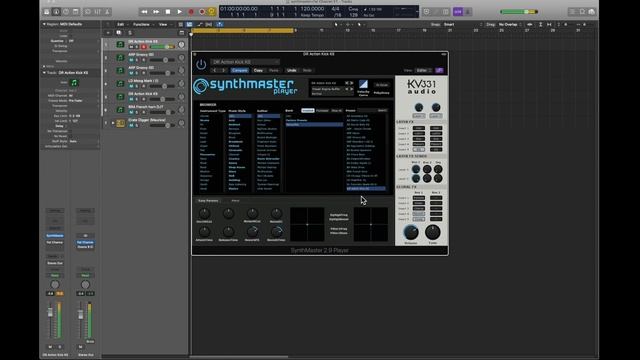Screen dimensions: 640x360
Task: Open the Library button in control bar
Action: point(47,12)
